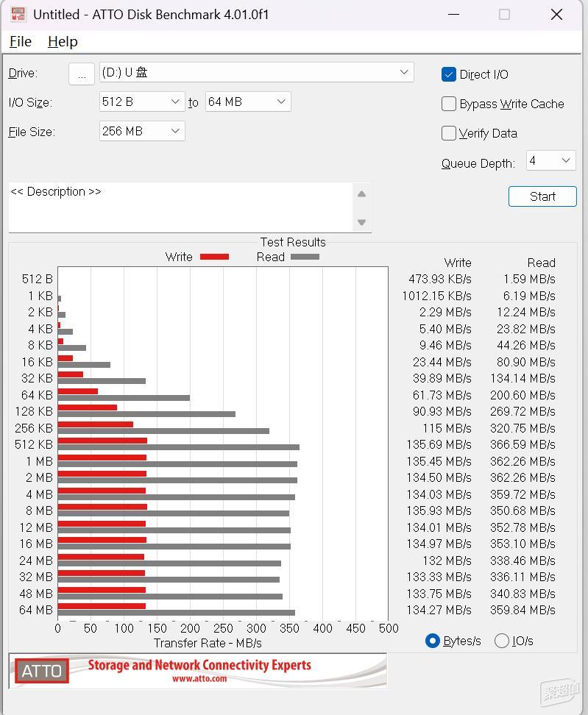The image size is (588, 715).
Task: Click the 1.59 MB/s read result
Action: pos(529,279)
